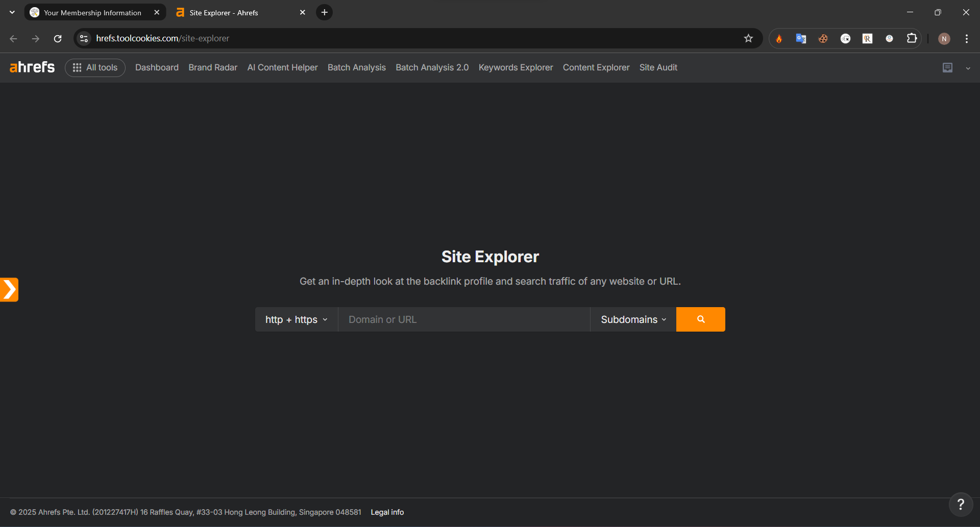Close the Site Explorer browser tab

303,12
